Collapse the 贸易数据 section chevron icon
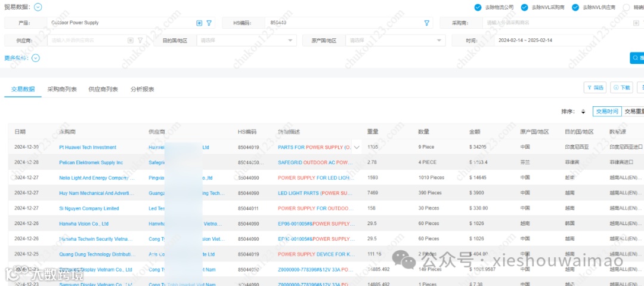 tap(38, 7)
